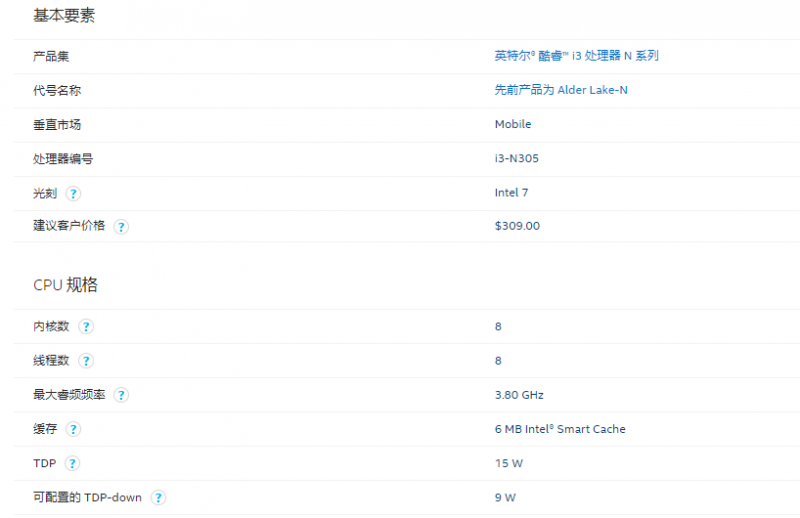Click the TDP row label
The width and height of the screenshot is (800, 518).
click(44, 463)
